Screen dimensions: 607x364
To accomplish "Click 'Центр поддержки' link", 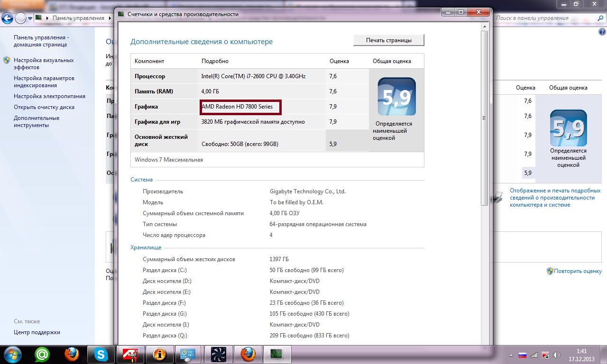I will 37,332.
